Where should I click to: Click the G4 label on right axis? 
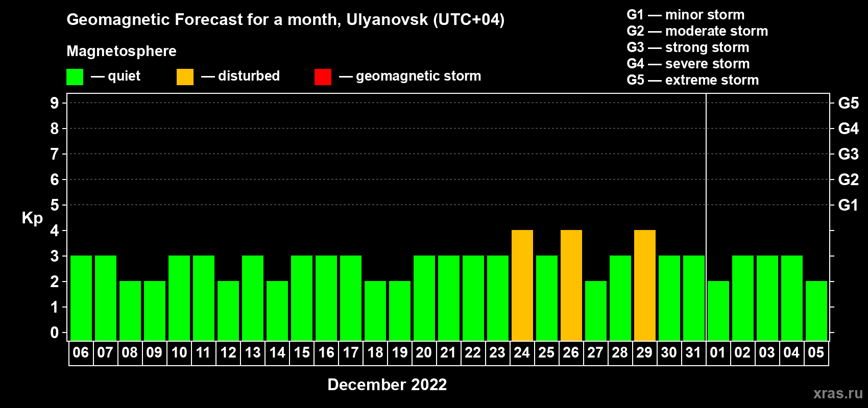849,129
